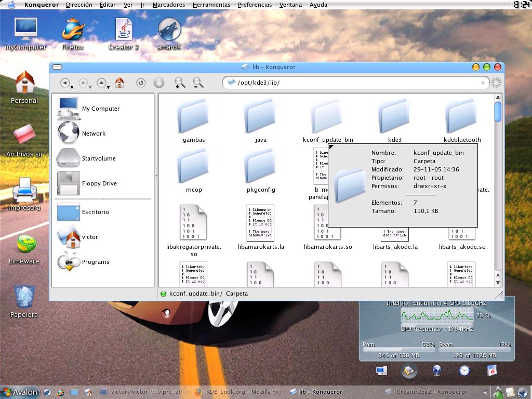This screenshot has height=399, width=532.
Task: Click the globe network icon in monitor widget
Action: pyautogui.click(x=437, y=370)
